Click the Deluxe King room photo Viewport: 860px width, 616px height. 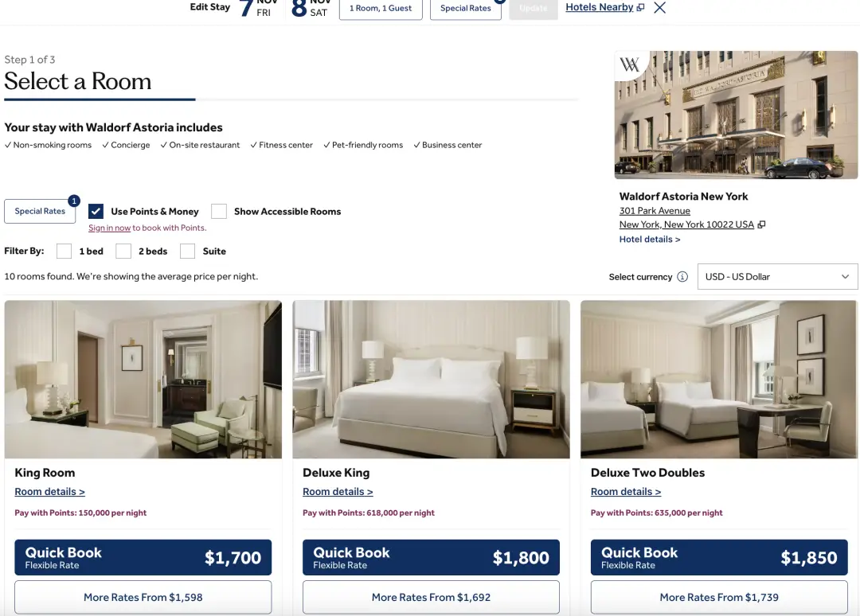tap(431, 380)
